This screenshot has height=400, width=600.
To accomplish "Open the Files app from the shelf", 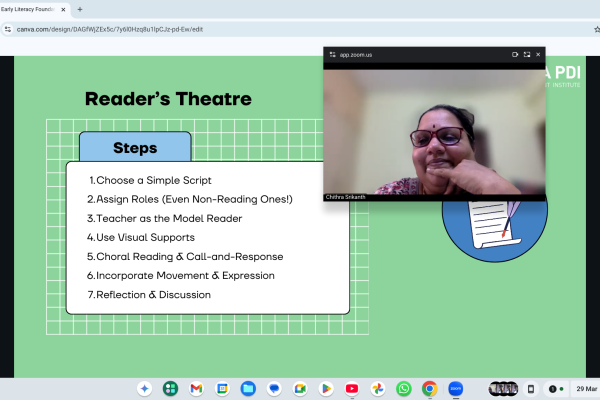I will click(248, 388).
